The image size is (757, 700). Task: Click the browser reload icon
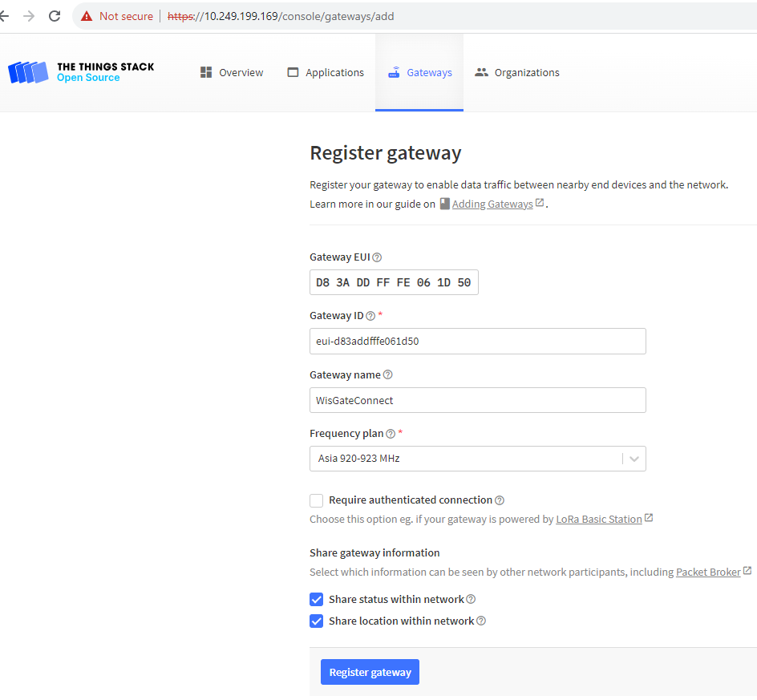(x=55, y=16)
